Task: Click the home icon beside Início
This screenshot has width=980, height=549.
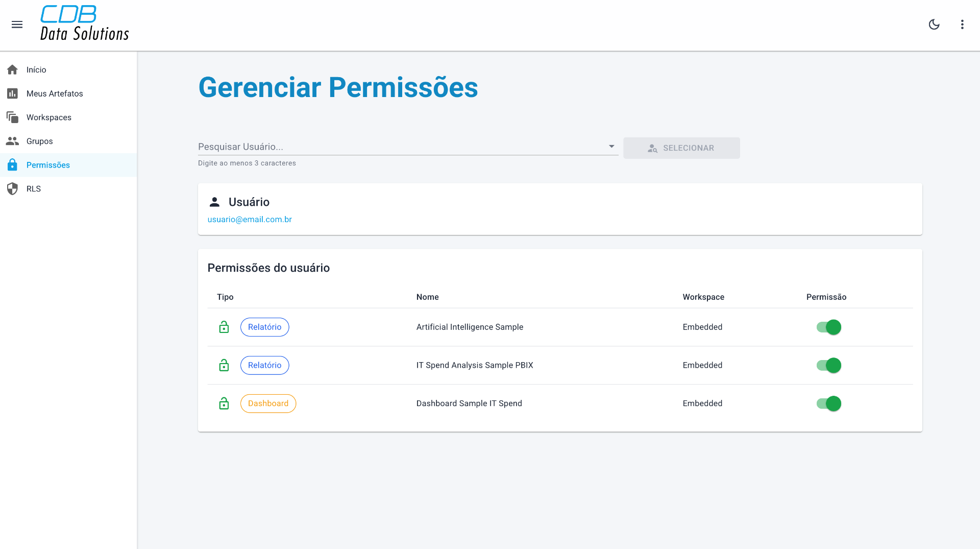Action: coord(13,69)
